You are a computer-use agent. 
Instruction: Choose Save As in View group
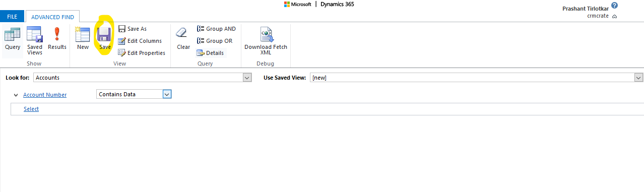click(132, 29)
